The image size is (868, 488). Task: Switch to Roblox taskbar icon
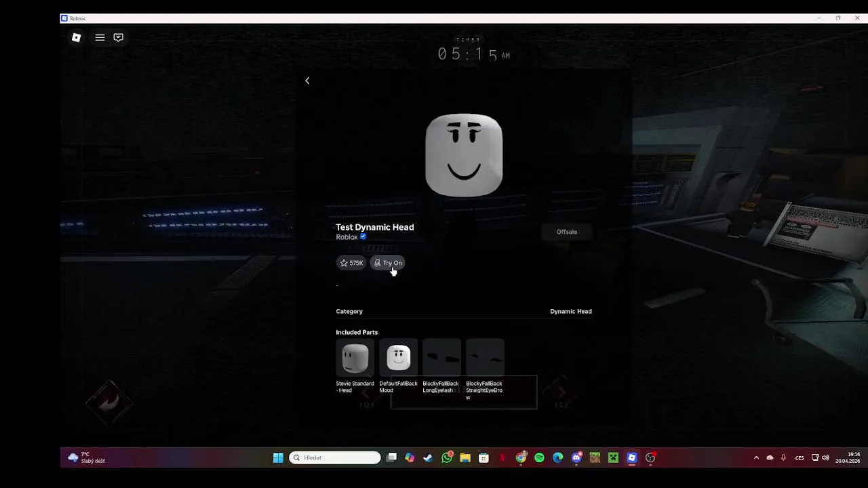632,457
